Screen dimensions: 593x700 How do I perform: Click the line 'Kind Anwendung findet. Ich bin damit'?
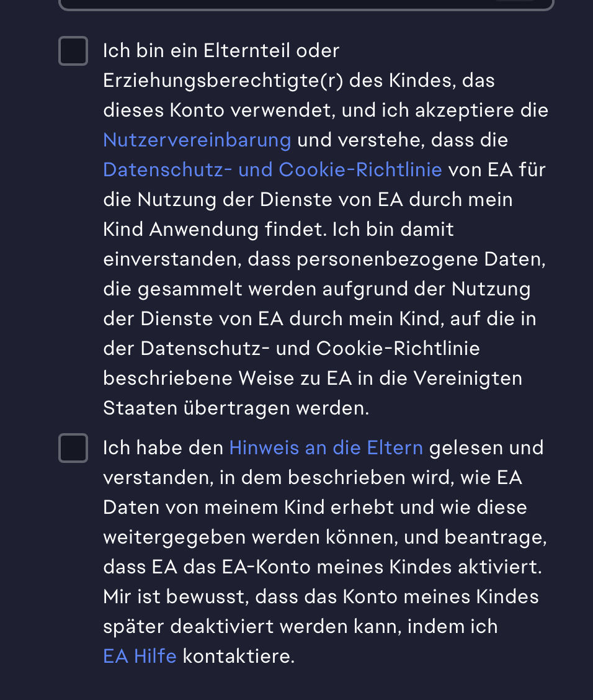click(x=278, y=230)
